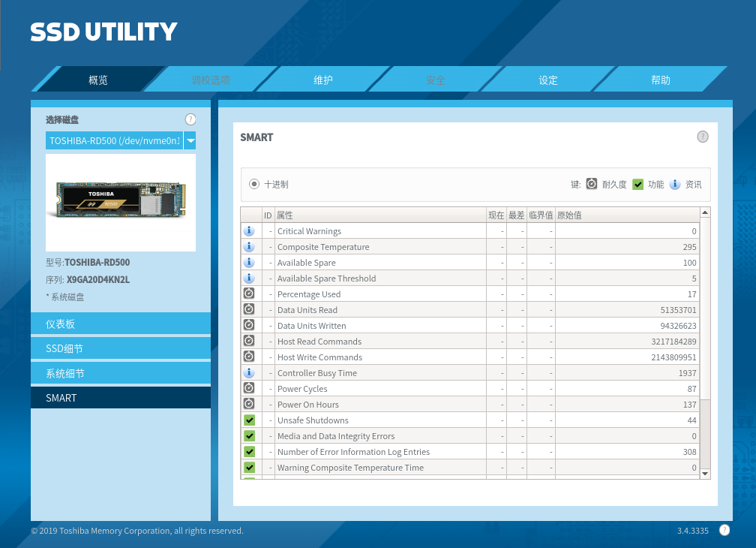The image size is (756, 548).
Task: Open help for the disk selection panel
Action: [x=190, y=119]
